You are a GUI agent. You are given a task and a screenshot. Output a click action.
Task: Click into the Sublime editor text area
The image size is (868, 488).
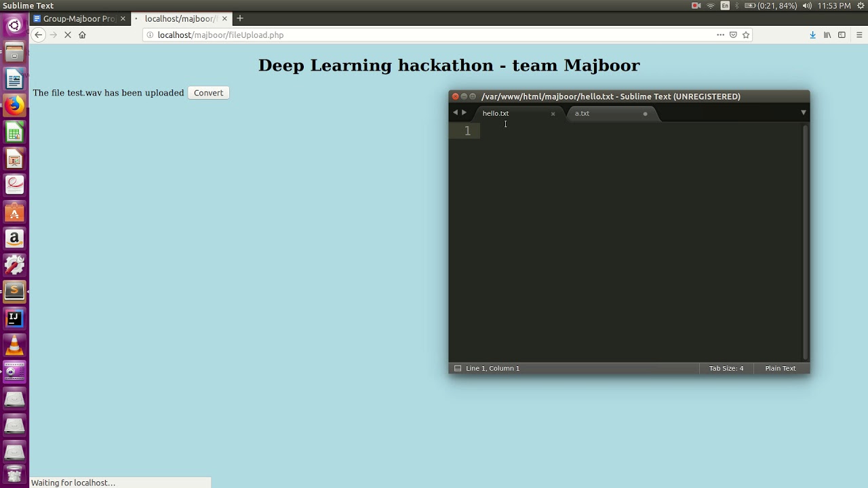[641, 241]
